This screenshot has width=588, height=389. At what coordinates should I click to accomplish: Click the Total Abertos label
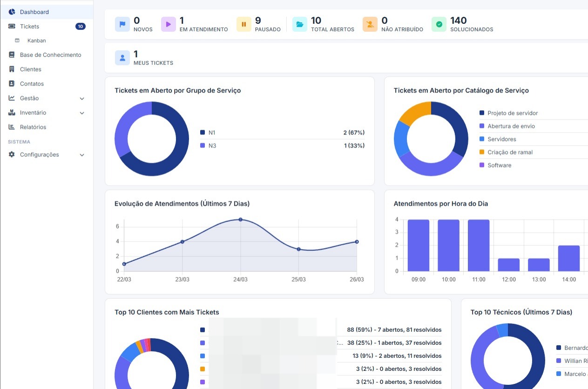point(332,29)
